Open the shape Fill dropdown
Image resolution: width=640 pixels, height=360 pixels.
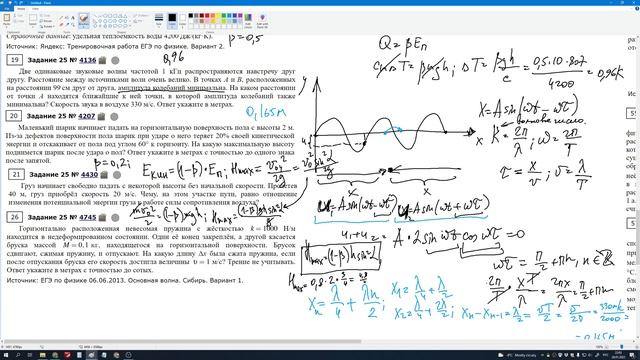[x=139, y=21]
